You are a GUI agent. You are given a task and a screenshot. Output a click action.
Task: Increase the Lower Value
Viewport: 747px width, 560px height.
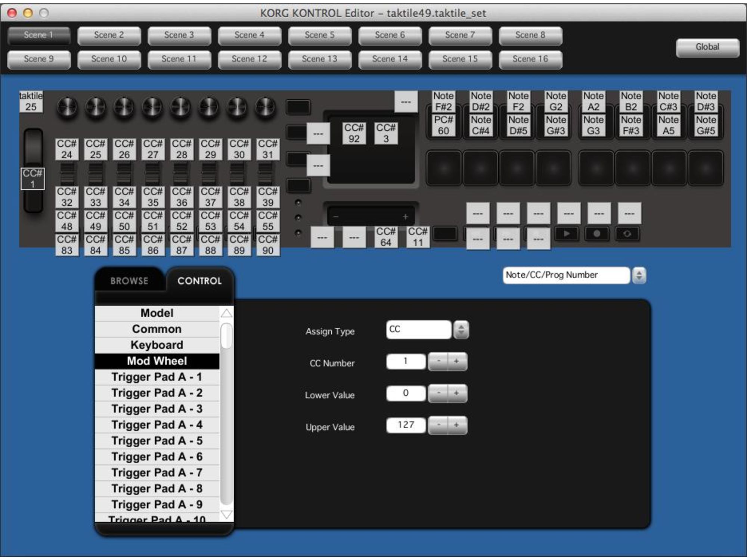[x=457, y=393]
